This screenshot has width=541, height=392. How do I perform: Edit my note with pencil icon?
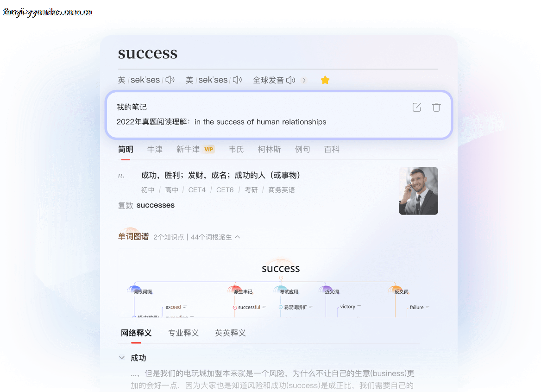(x=417, y=107)
